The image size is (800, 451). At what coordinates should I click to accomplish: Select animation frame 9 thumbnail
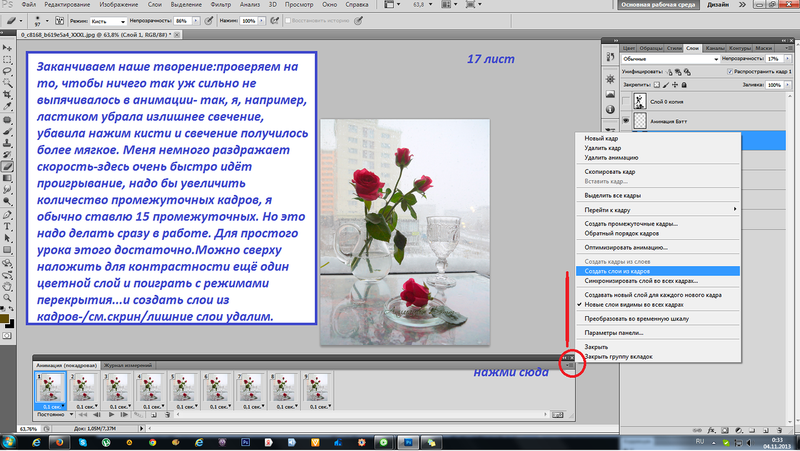316,387
